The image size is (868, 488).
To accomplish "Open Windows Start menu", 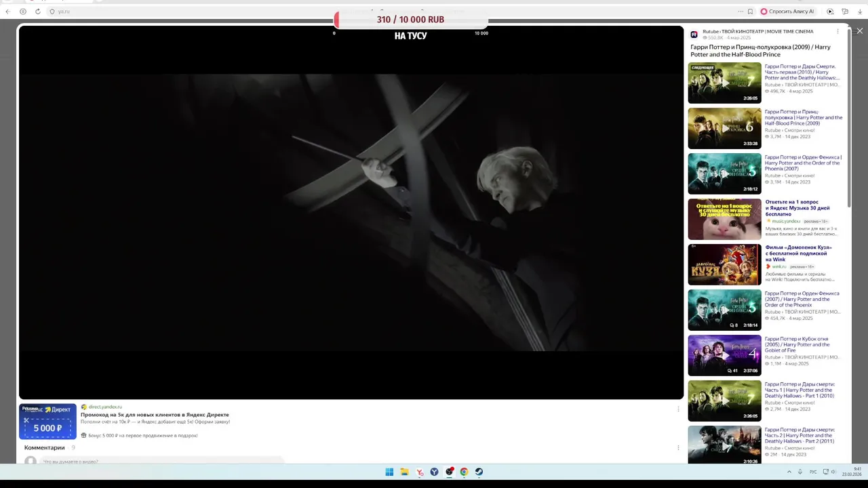I will (x=389, y=472).
